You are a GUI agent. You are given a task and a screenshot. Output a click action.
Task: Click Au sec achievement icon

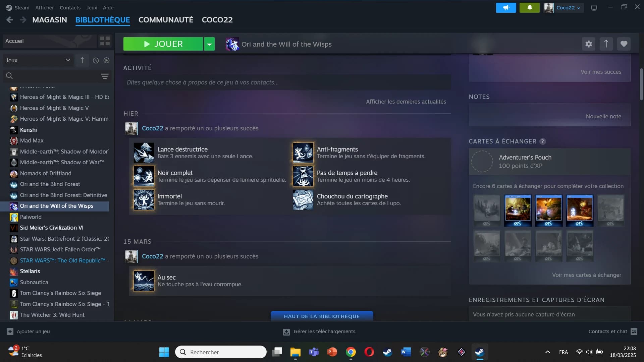[144, 281]
